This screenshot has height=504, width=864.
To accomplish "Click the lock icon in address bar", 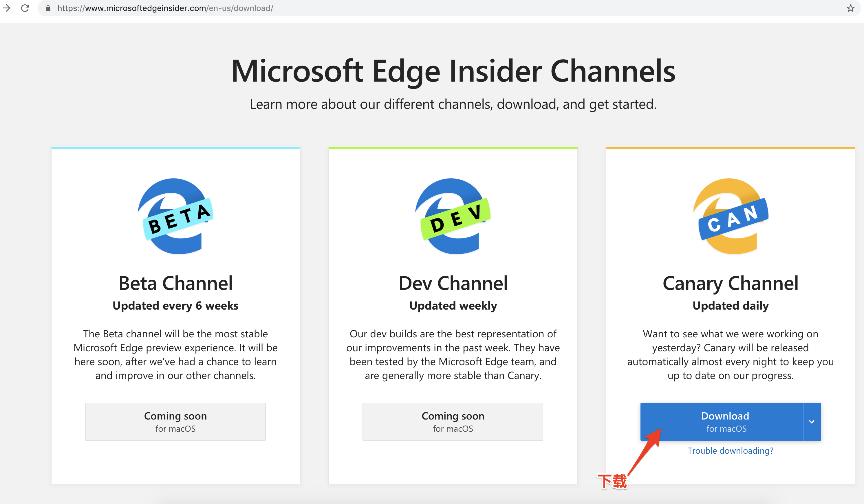I will (48, 8).
